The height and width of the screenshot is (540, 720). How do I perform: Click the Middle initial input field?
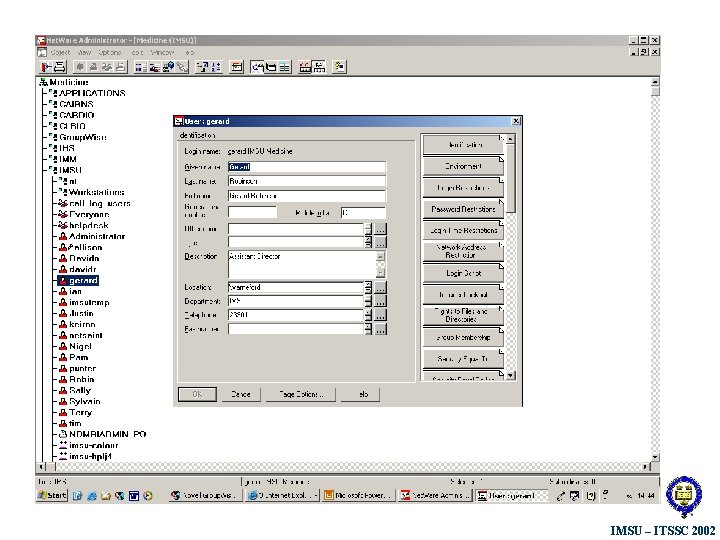pos(363,213)
